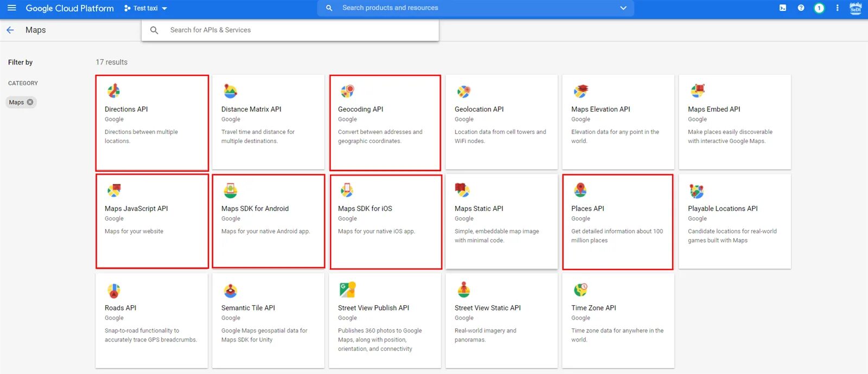The width and height of the screenshot is (868, 374).
Task: Click 'Snap-to-road functionality' description text
Action: point(151,335)
